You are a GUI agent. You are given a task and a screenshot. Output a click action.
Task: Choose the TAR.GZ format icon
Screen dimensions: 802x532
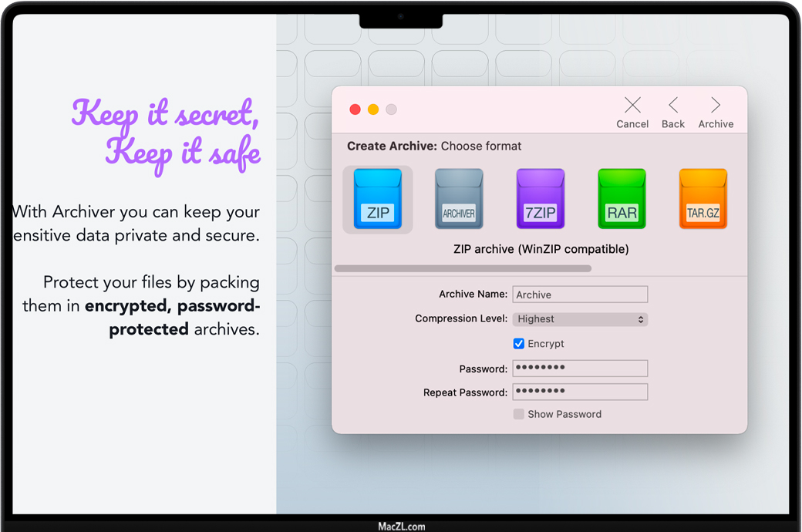click(x=703, y=199)
